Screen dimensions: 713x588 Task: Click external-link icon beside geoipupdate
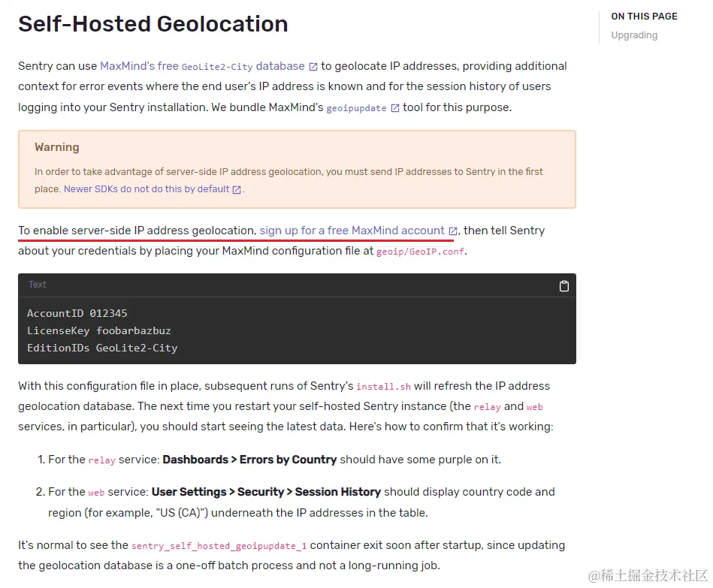click(394, 108)
